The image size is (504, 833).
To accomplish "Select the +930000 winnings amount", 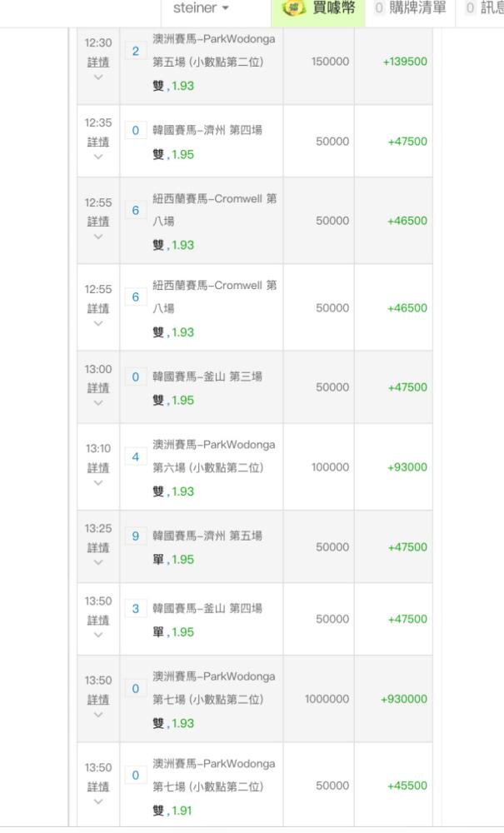I will [404, 699].
